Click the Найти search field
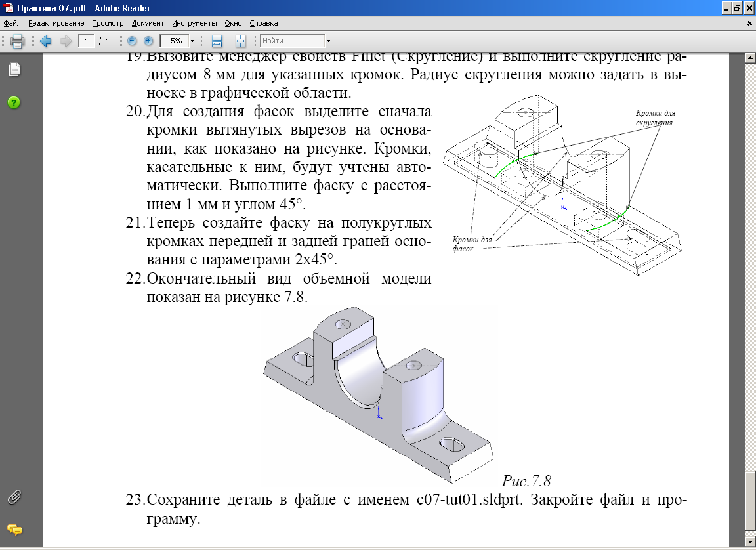This screenshot has width=756, height=550. click(x=292, y=41)
